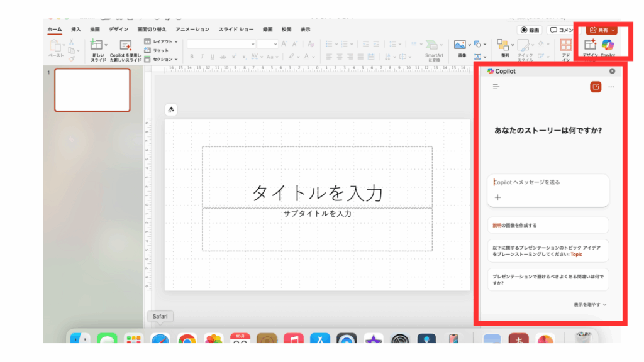
Task: Start a new Copilot chat with orange icon
Action: click(595, 87)
